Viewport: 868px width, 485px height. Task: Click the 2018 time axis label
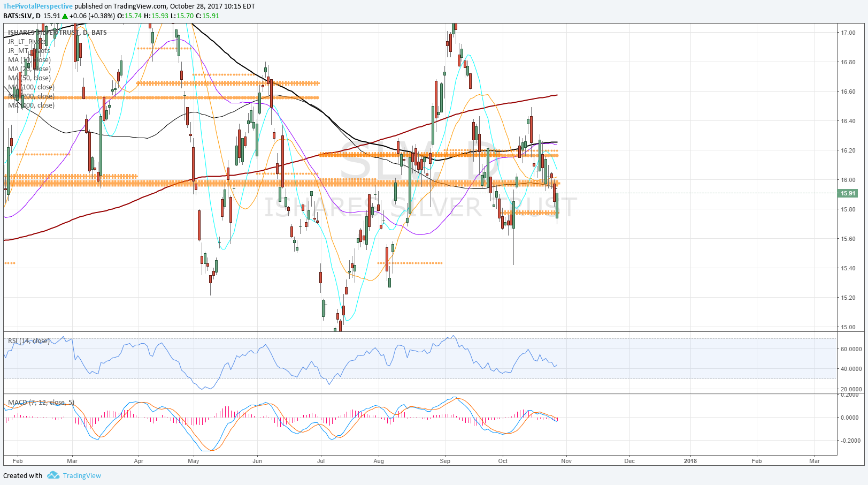tap(690, 461)
